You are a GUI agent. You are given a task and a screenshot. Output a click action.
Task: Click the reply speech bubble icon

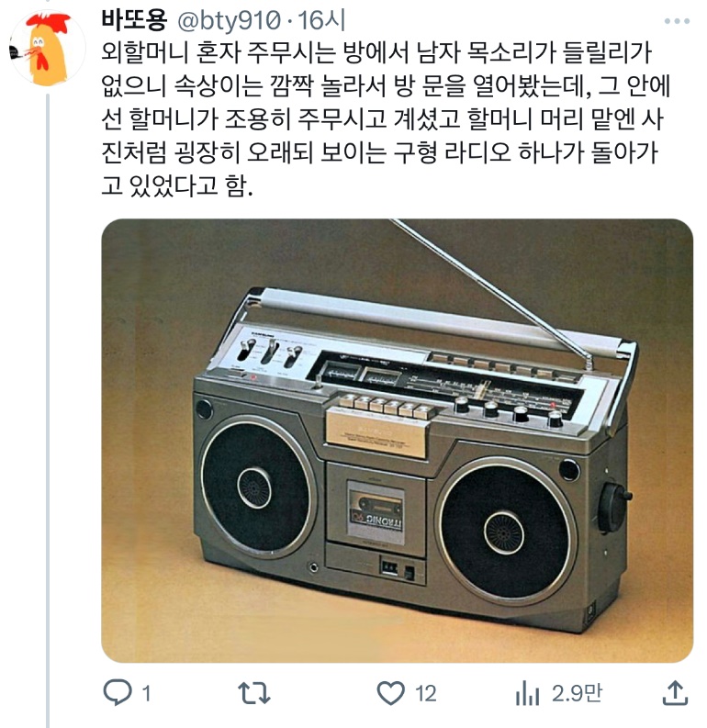click(117, 692)
